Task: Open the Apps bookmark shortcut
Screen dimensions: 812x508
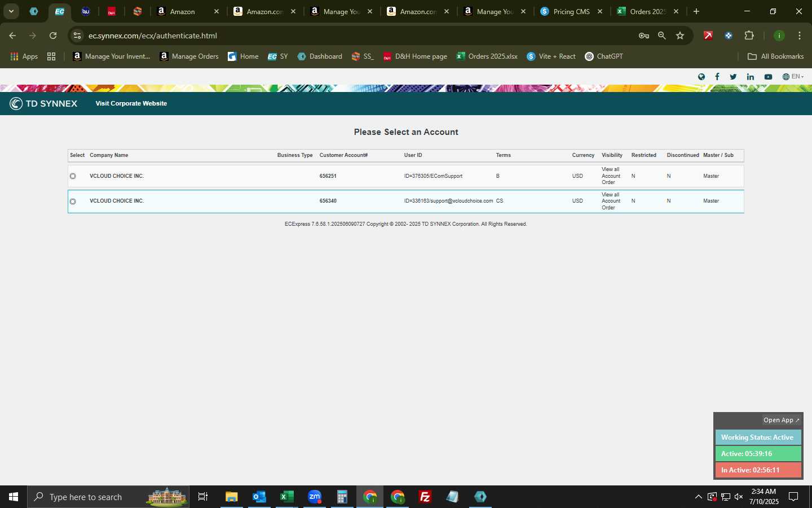Action: coord(24,56)
